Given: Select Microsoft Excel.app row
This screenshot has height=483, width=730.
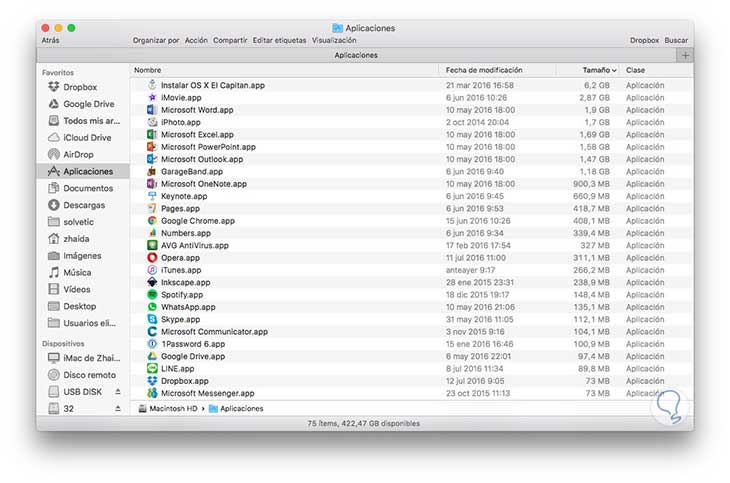Looking at the screenshot, I should pos(411,134).
